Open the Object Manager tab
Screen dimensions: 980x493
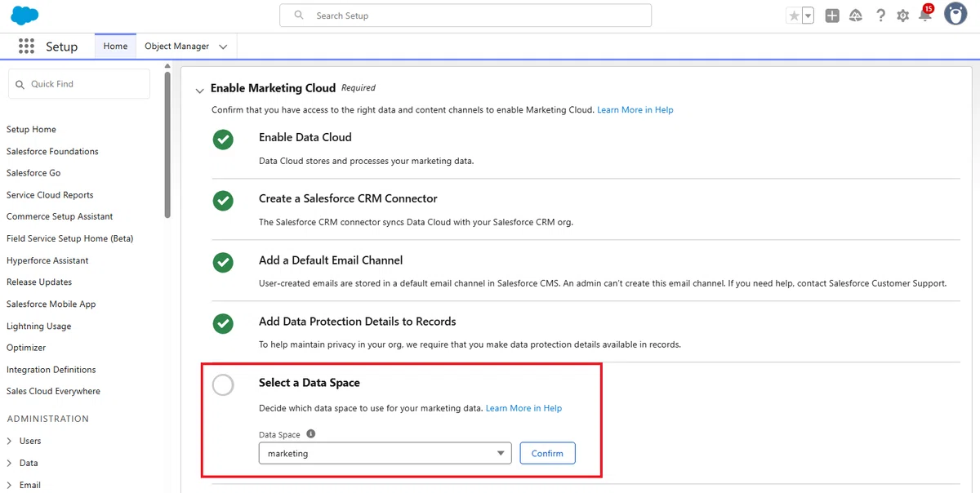pos(177,47)
